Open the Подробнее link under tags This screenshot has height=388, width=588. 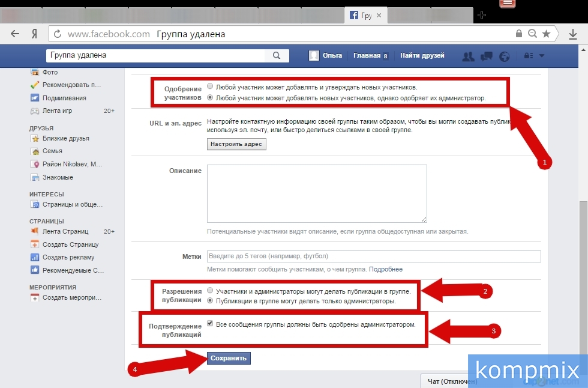click(x=386, y=269)
